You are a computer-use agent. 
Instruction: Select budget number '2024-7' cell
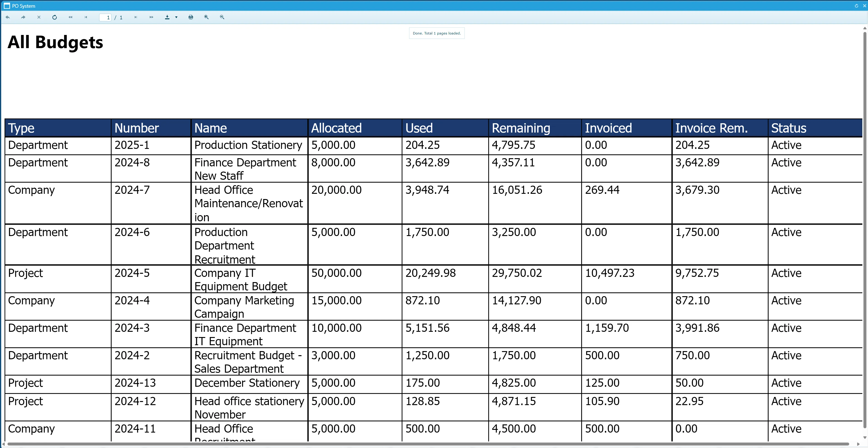tap(151, 203)
